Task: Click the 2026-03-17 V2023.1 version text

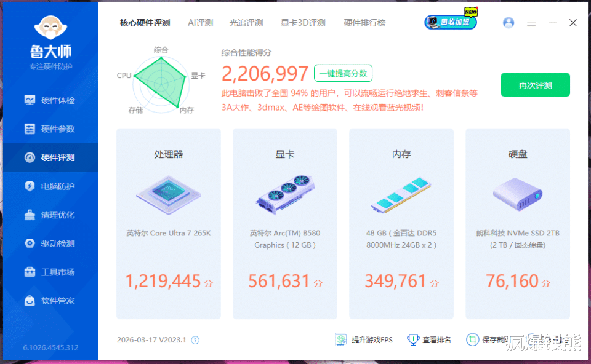Action: point(151,340)
